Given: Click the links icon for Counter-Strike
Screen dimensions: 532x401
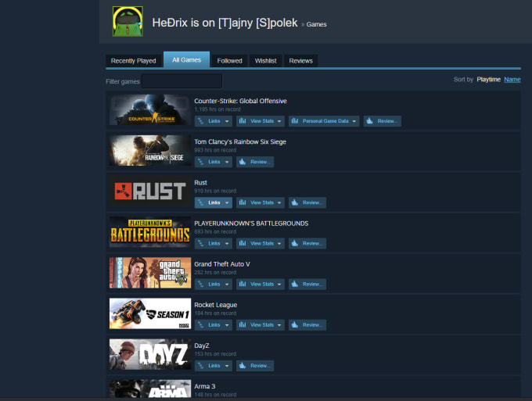Looking at the screenshot, I should [x=200, y=121].
